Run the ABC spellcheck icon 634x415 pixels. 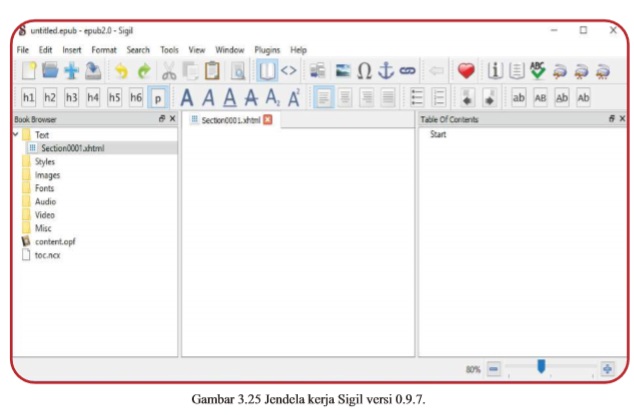(x=538, y=71)
